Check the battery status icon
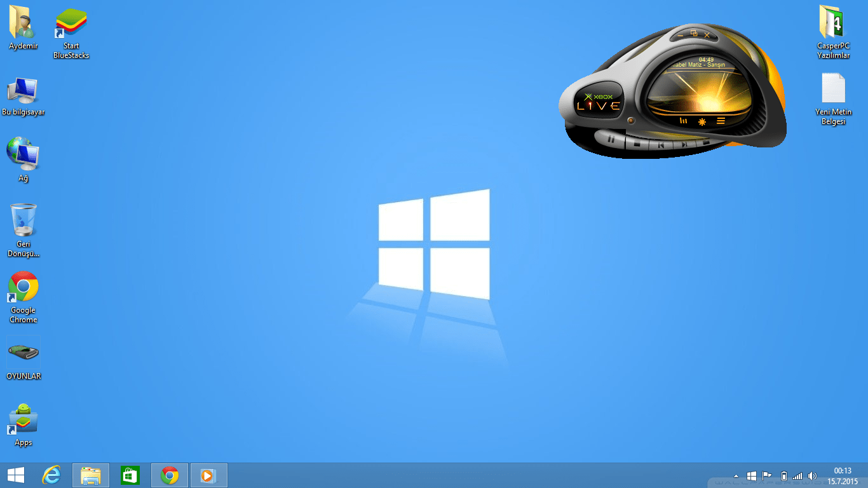Screen dimensions: 868x488 click(x=783, y=475)
